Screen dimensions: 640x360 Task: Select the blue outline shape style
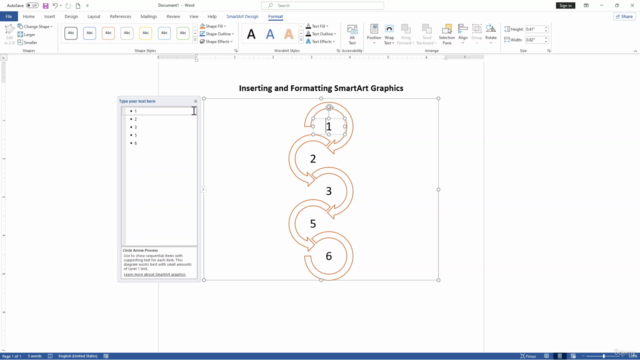tap(89, 33)
